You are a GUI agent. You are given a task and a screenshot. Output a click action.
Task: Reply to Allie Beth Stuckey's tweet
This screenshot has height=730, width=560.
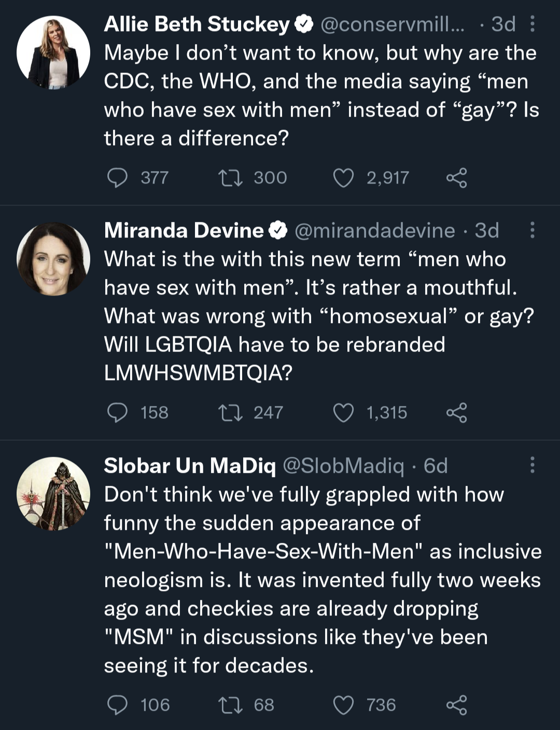point(117,178)
